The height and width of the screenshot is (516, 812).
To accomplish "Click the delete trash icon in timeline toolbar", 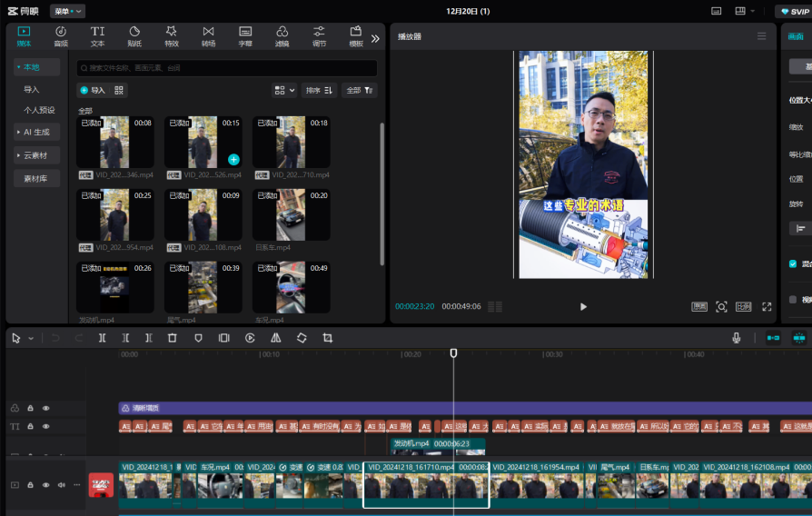I will tap(173, 338).
